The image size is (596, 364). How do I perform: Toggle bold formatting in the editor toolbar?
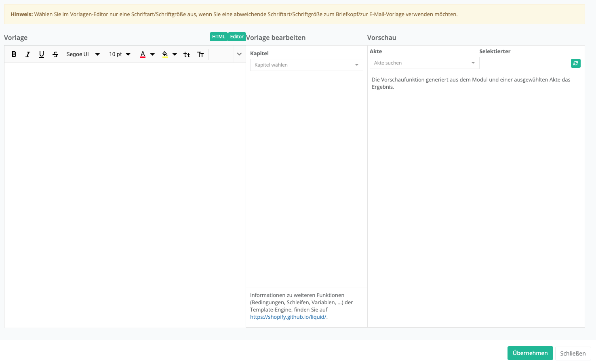[14, 54]
